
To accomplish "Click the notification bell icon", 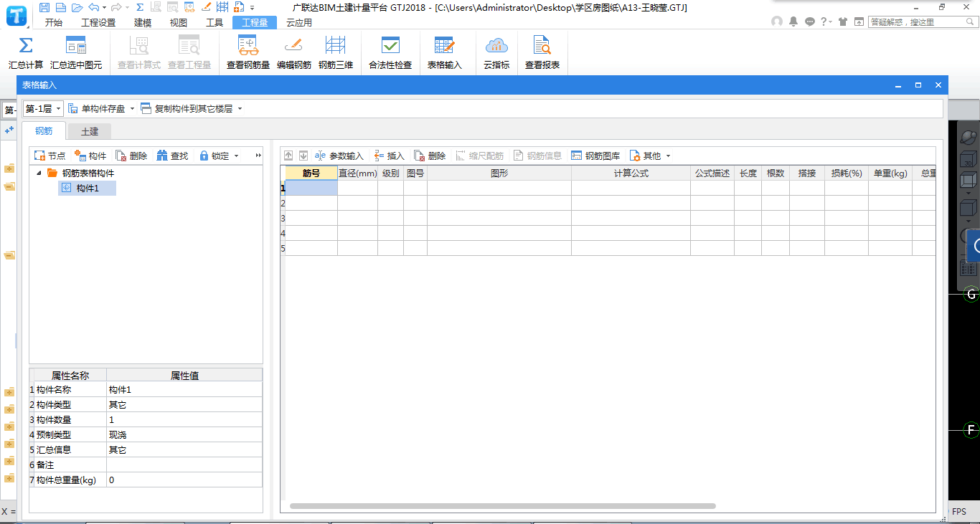I will click(793, 22).
